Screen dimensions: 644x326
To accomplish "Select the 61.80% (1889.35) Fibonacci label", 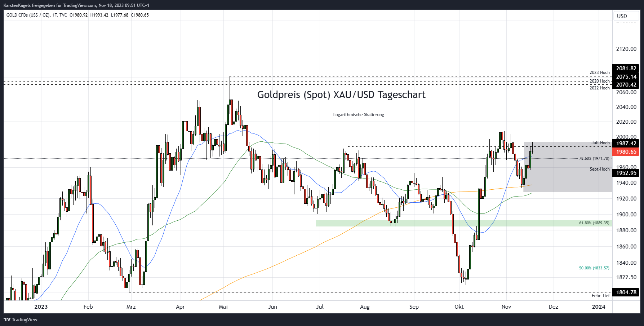I will [x=594, y=223].
